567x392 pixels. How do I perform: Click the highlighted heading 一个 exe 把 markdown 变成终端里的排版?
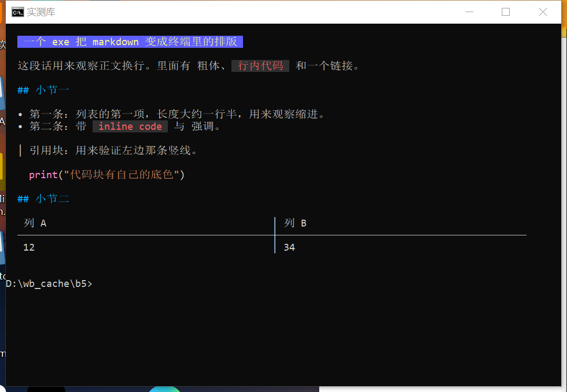pos(130,42)
